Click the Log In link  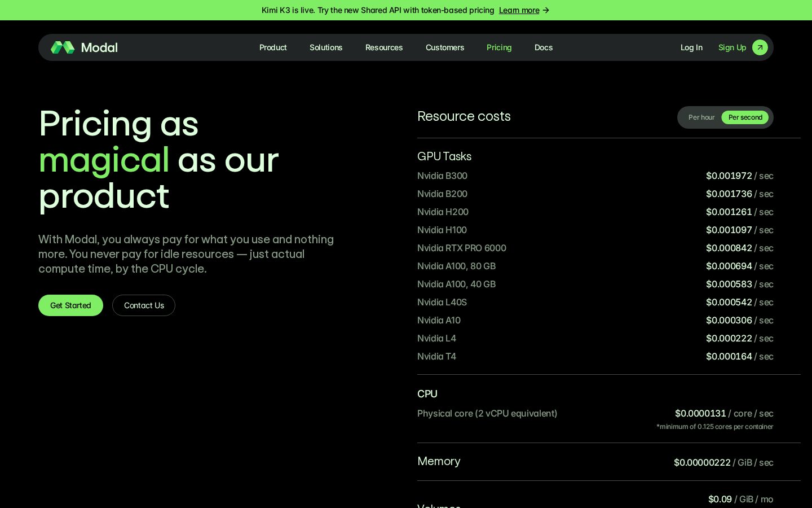691,47
